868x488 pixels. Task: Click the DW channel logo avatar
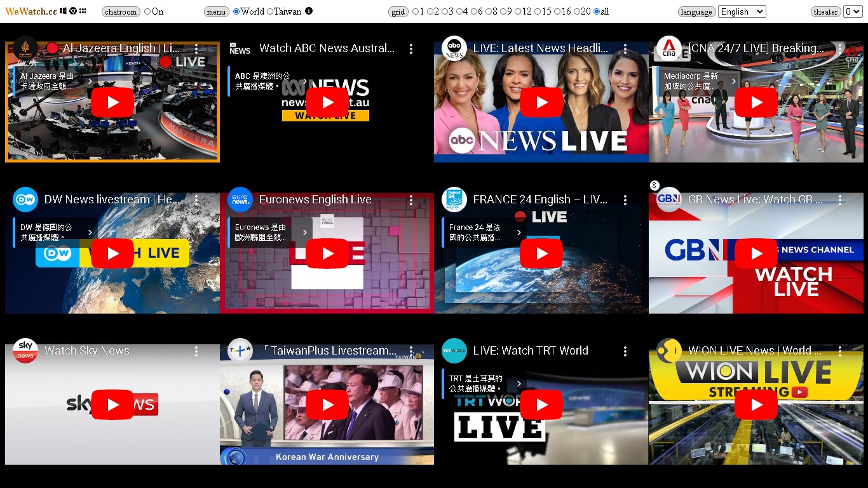(25, 200)
